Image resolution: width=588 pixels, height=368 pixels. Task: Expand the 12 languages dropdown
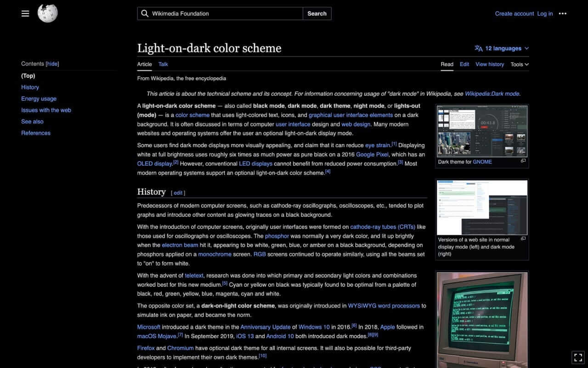(502, 48)
